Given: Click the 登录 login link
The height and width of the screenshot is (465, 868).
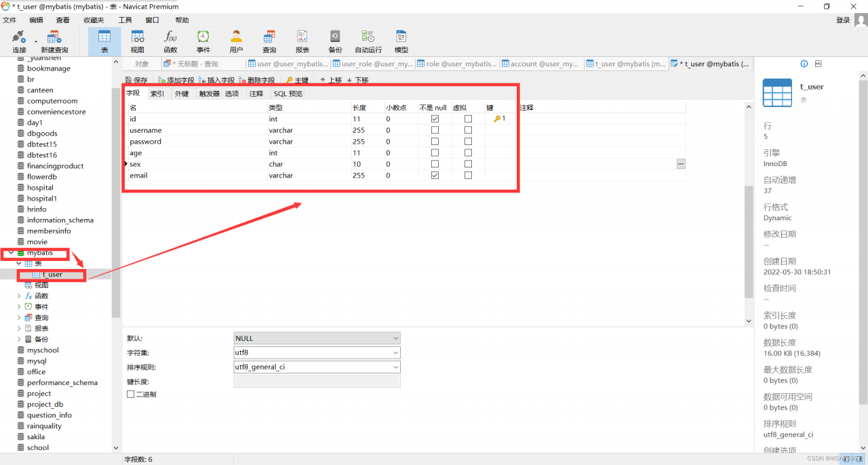Looking at the screenshot, I should (843, 20).
